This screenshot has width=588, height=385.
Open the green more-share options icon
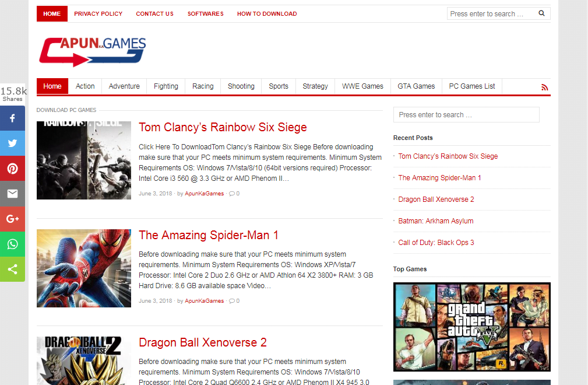pos(12,269)
